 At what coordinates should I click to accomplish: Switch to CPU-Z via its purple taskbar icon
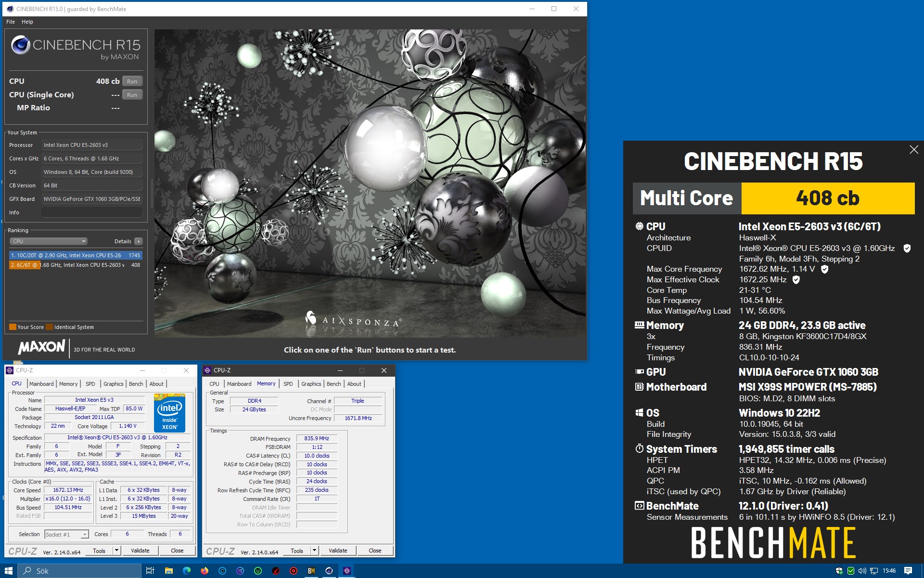tap(347, 571)
